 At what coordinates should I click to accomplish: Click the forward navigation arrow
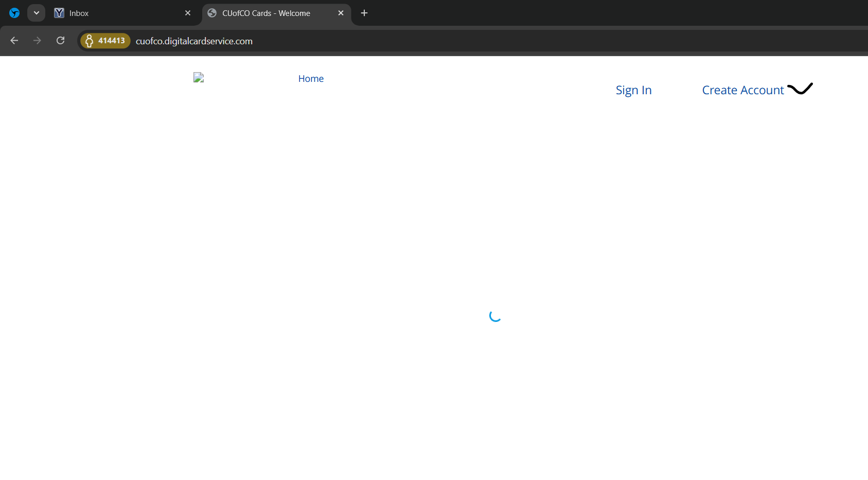tap(37, 41)
